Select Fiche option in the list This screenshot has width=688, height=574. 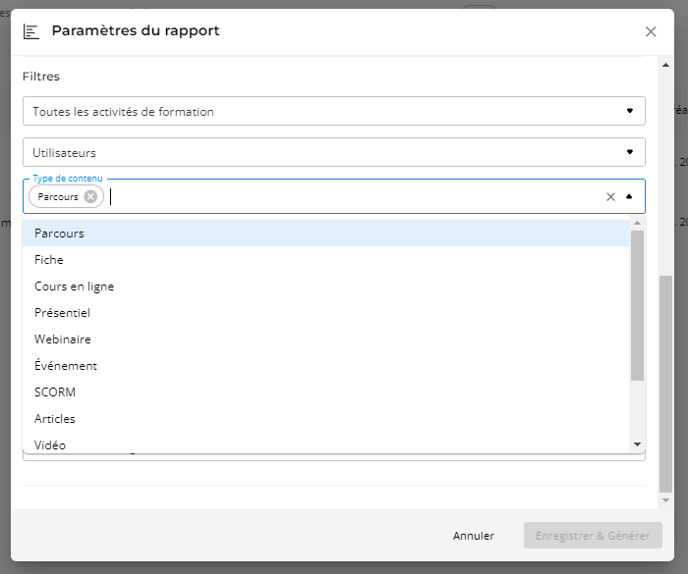point(326,260)
